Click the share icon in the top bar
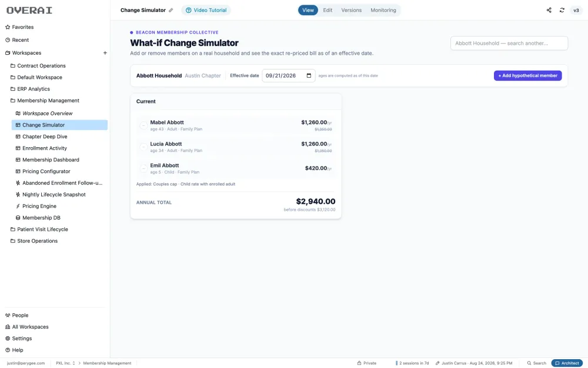 pos(549,10)
